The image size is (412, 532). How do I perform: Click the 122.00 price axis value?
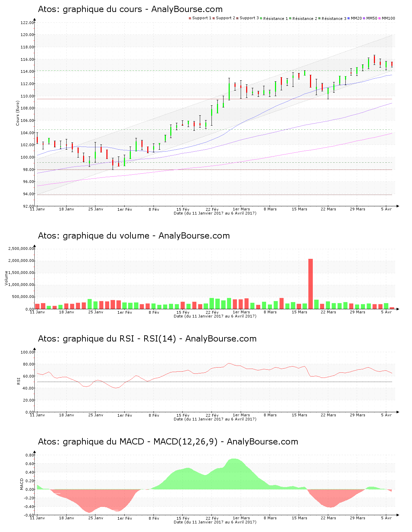point(27,23)
